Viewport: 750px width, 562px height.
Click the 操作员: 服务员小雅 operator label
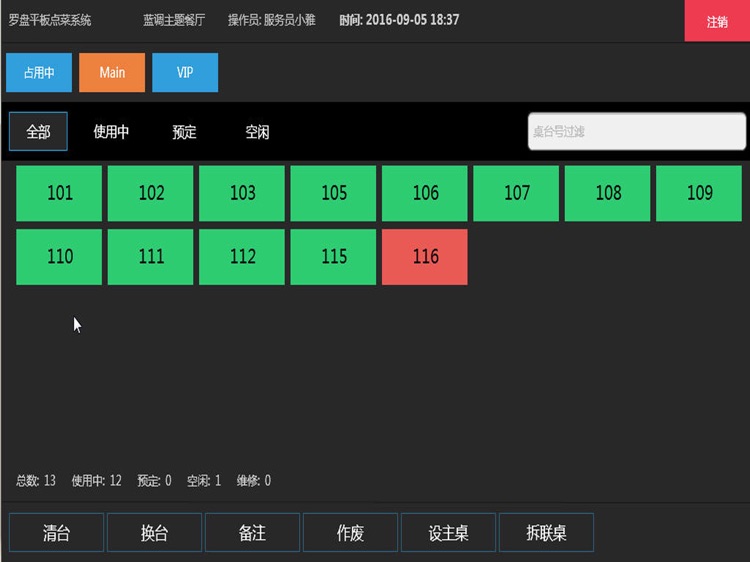coord(272,20)
